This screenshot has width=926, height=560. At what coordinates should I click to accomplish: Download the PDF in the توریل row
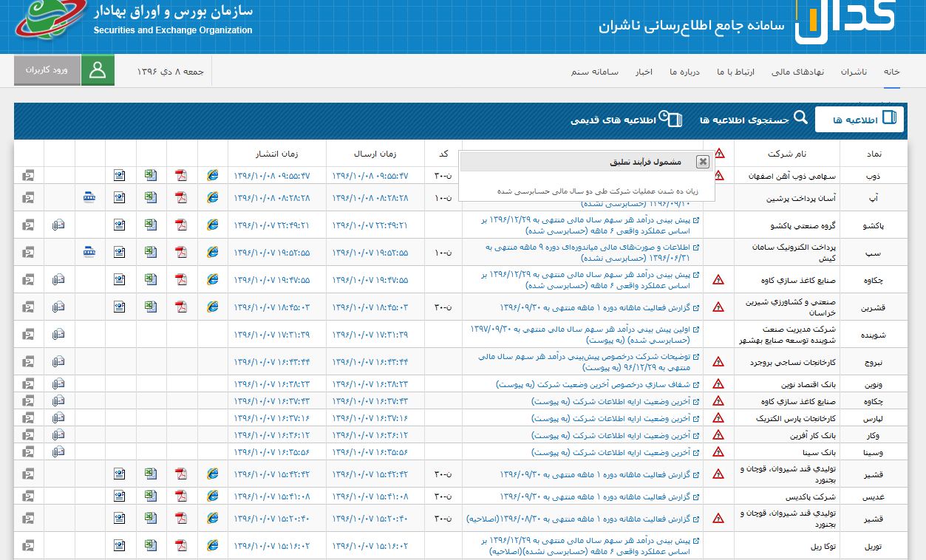tap(181, 546)
